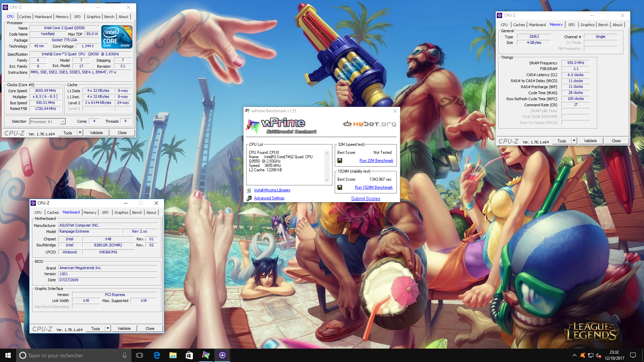Click the orange security tray icon
This screenshot has width=644, height=362.
click(x=582, y=355)
